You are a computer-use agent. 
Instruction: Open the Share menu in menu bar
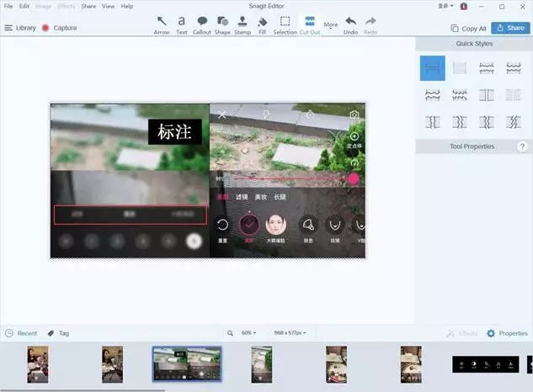pyautogui.click(x=88, y=6)
